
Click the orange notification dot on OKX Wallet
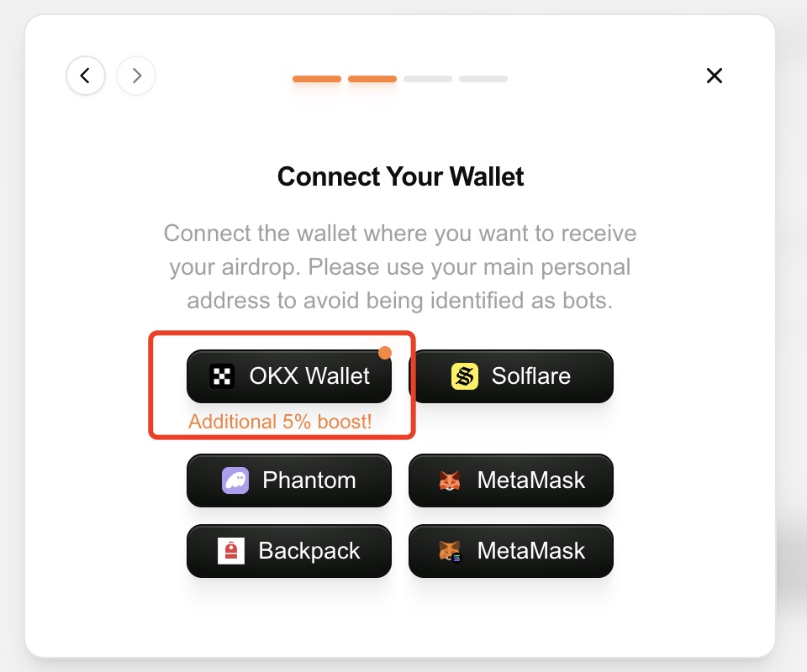[x=385, y=353]
